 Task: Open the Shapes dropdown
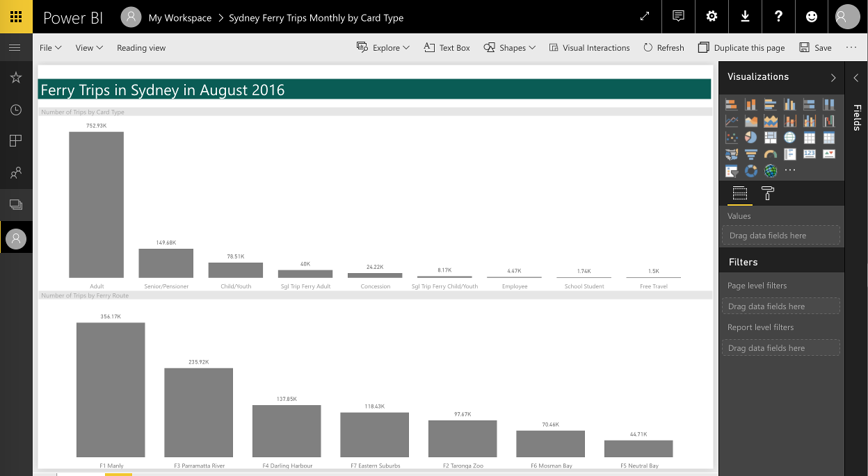click(x=509, y=48)
